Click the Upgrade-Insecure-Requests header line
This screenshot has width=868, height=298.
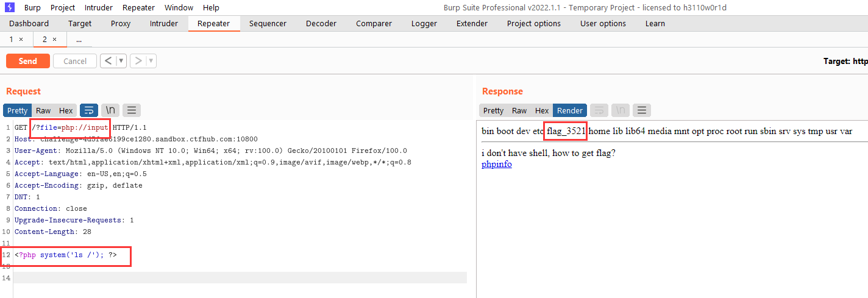[74, 220]
